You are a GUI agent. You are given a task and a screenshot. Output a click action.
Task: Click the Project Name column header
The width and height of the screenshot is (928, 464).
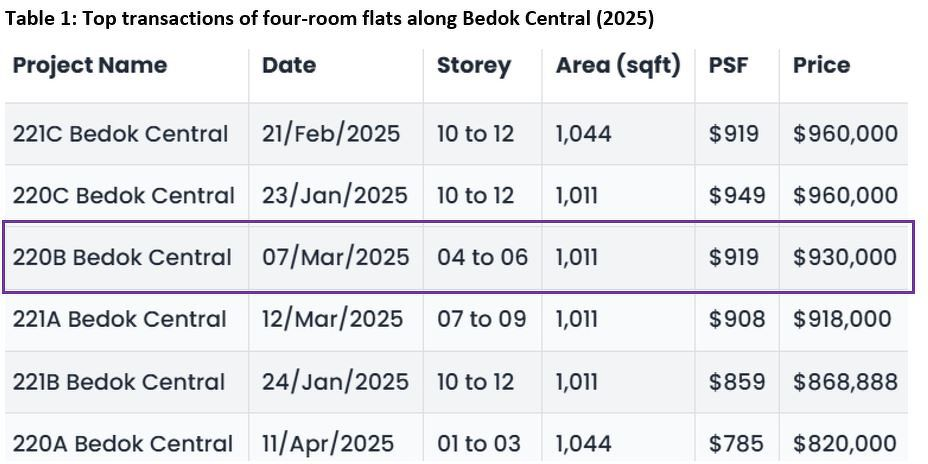[90, 65]
